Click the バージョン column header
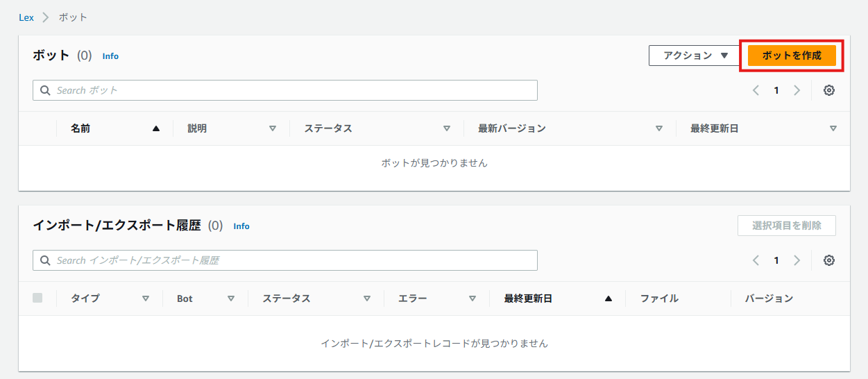This screenshot has height=379, width=868. pos(769,298)
